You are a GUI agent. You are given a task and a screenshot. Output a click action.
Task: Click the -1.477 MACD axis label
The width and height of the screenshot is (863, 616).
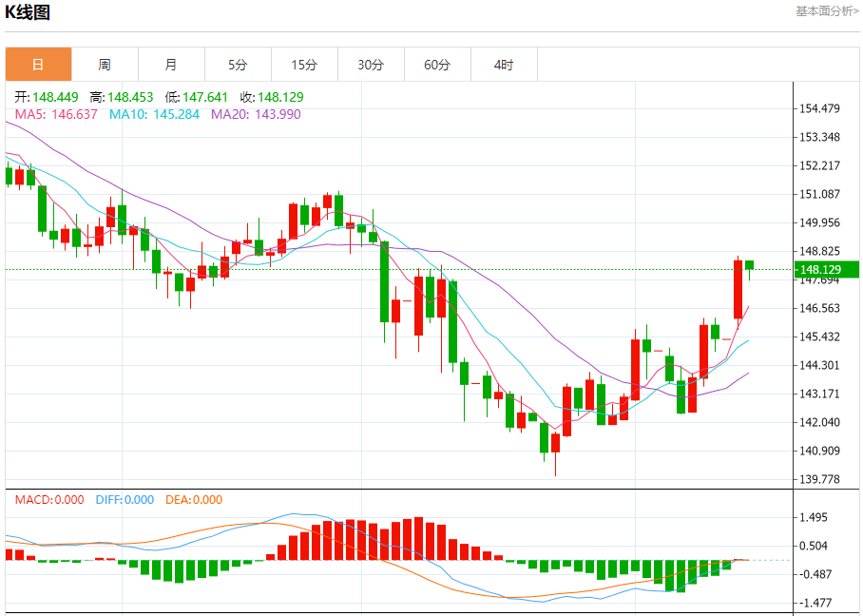click(814, 603)
